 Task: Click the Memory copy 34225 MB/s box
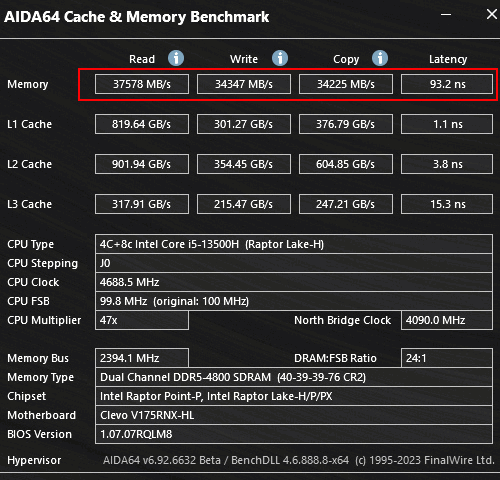tap(346, 84)
